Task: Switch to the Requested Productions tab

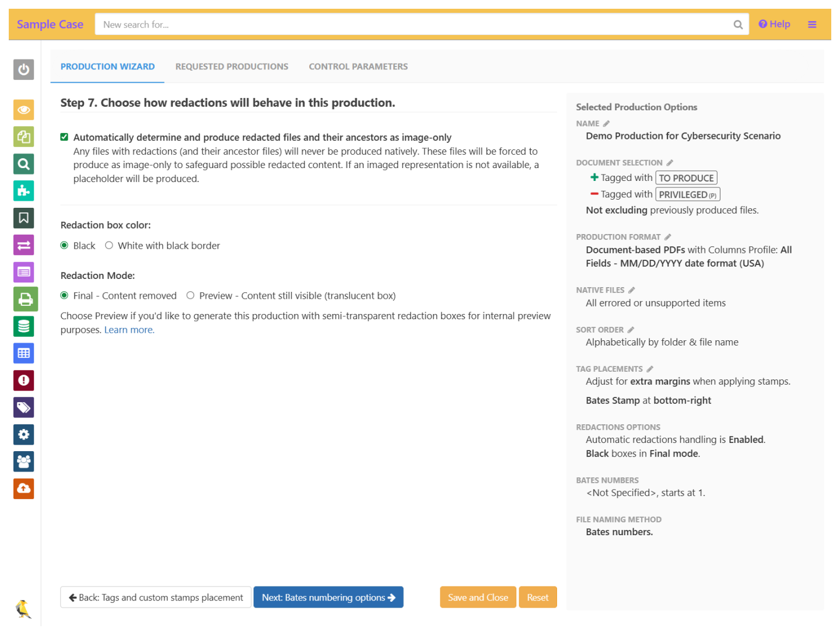Action: pyautogui.click(x=232, y=67)
